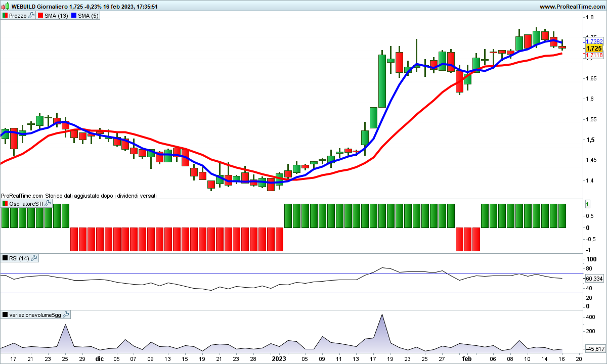This screenshot has height=364, width=607.
Task: Click the WEBUILD Giornaliero title text
Action: 38,7
